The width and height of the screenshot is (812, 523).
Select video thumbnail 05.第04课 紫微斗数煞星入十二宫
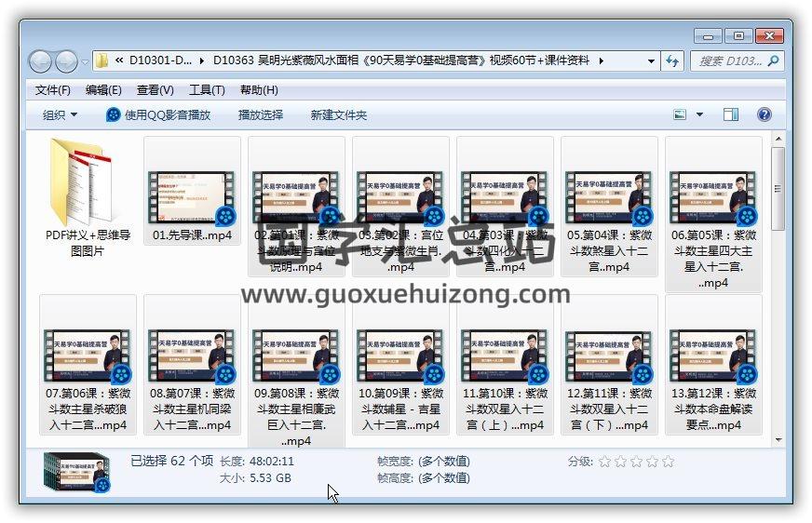(609, 197)
